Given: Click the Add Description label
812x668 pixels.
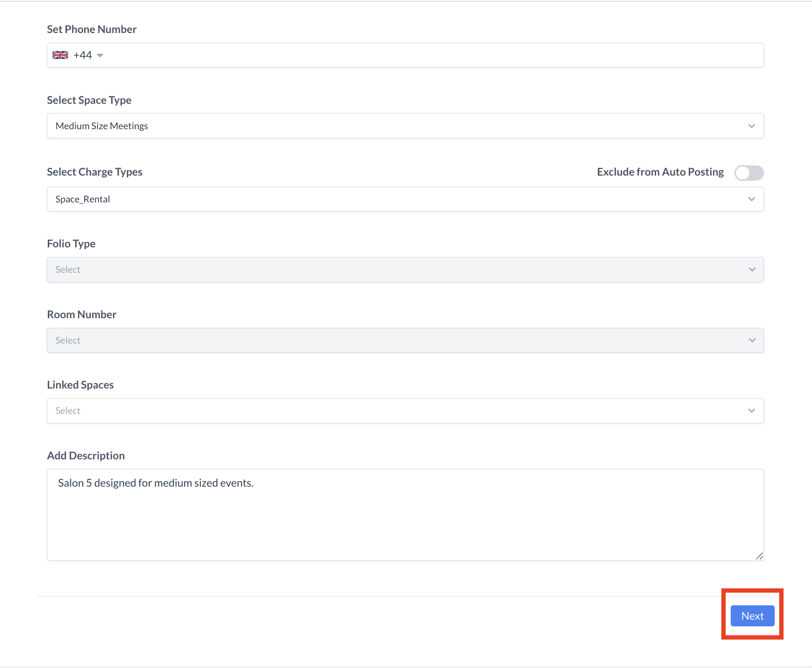Looking at the screenshot, I should pyautogui.click(x=86, y=456).
